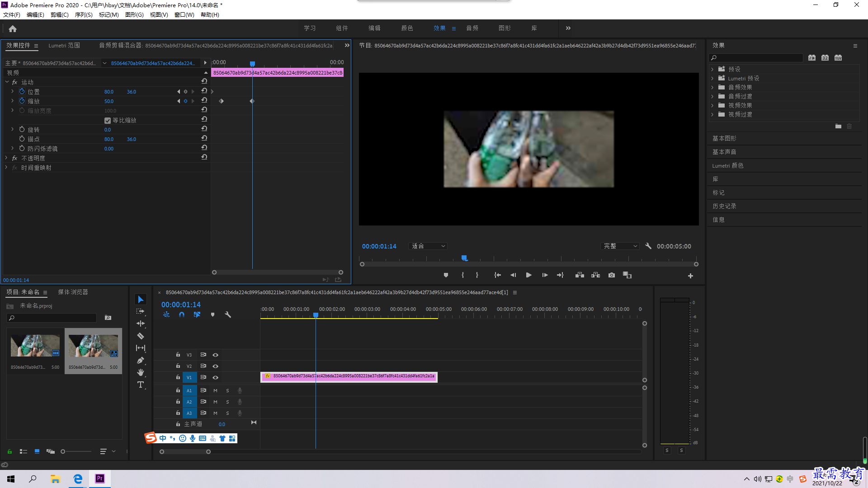The height and width of the screenshot is (488, 868).
Task: Open the 剪辑(C) menu
Action: tap(60, 14)
